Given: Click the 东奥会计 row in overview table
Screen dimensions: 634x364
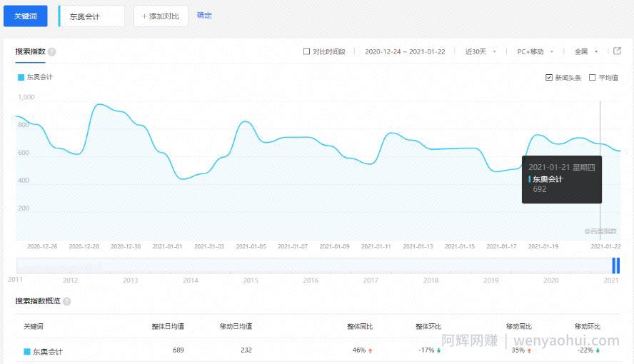Looking at the screenshot, I should [318, 350].
